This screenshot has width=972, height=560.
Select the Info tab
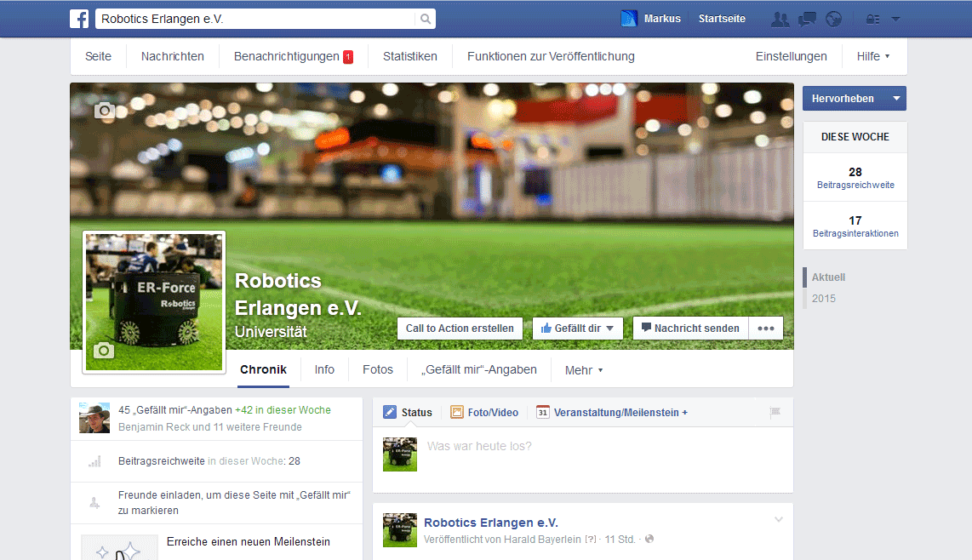[324, 369]
